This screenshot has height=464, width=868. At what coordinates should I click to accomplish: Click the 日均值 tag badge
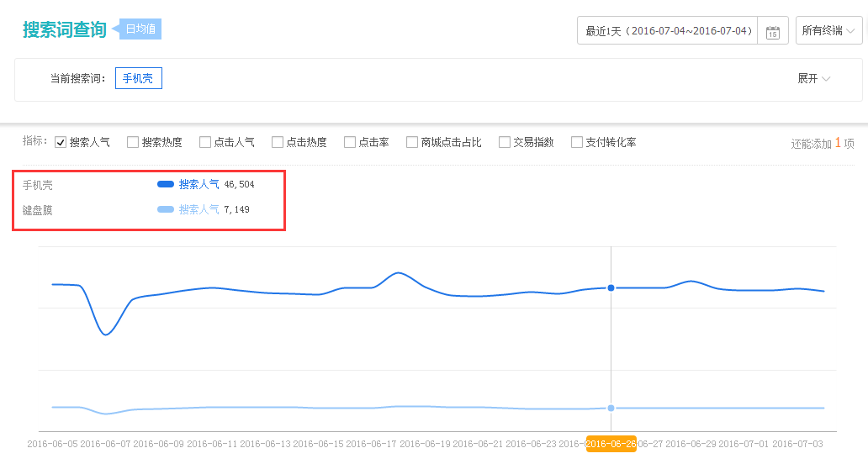click(x=140, y=29)
